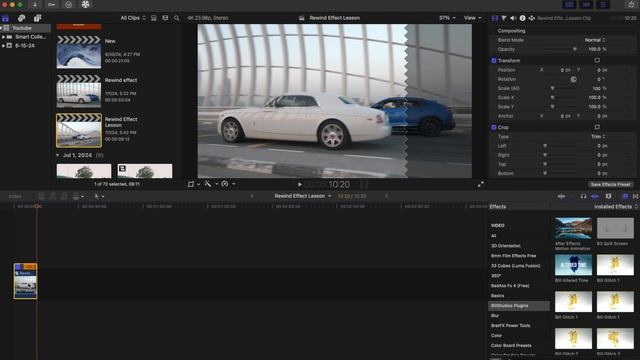Show the titles and generators sidebar icon
Screen dimensions: 640x360
(x=38, y=18)
